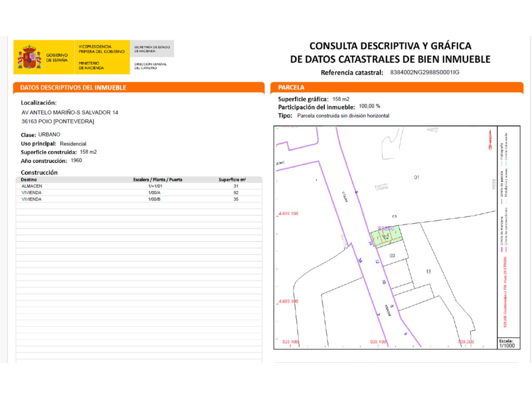Click the Superficie m² column header
This screenshot has width=532, height=399.
click(x=232, y=180)
